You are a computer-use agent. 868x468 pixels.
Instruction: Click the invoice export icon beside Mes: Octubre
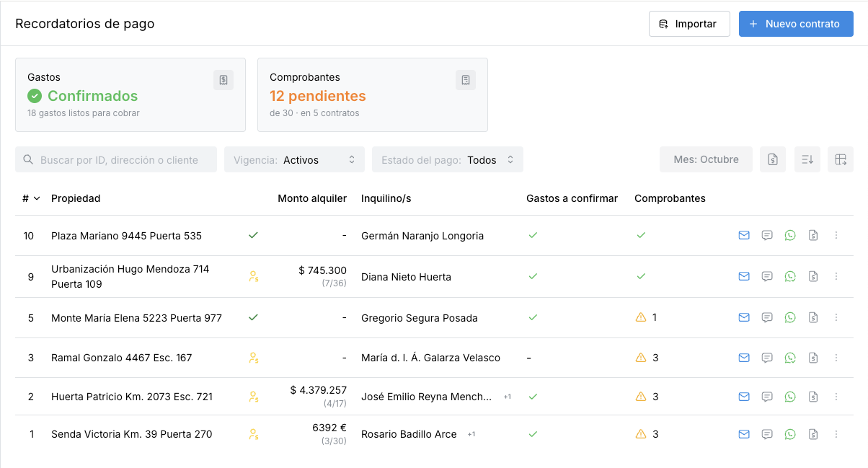pyautogui.click(x=773, y=159)
